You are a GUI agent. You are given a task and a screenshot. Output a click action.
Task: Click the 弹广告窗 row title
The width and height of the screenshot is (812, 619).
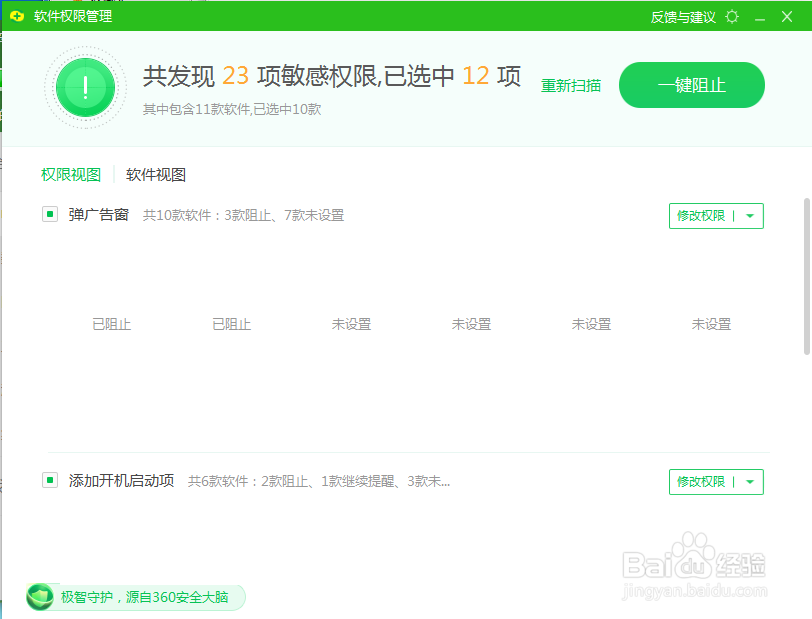pos(98,214)
